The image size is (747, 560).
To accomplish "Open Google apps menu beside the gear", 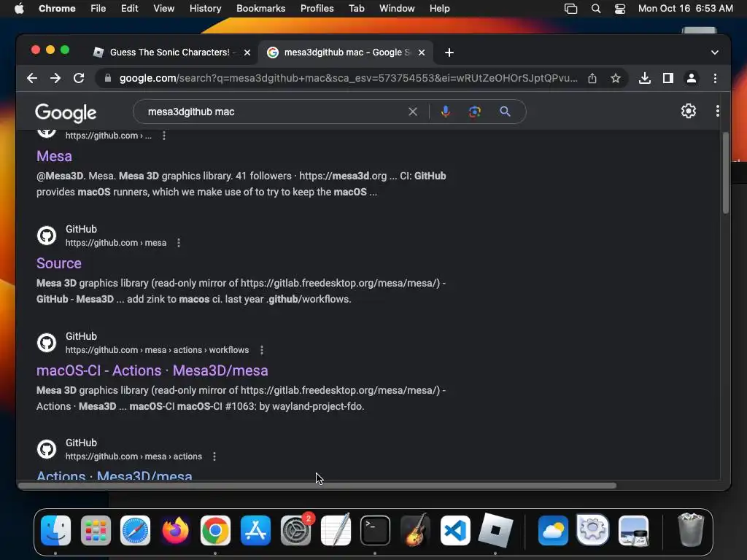I will pyautogui.click(x=718, y=111).
